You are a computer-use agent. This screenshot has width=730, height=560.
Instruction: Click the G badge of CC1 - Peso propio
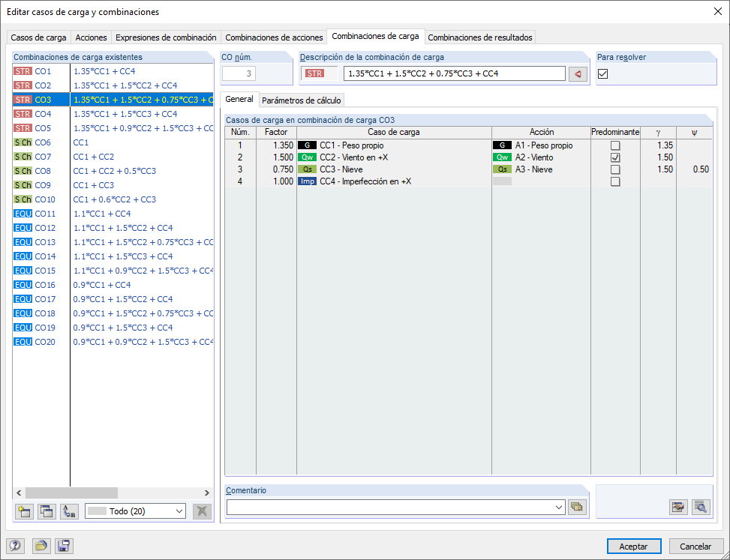pyautogui.click(x=307, y=145)
